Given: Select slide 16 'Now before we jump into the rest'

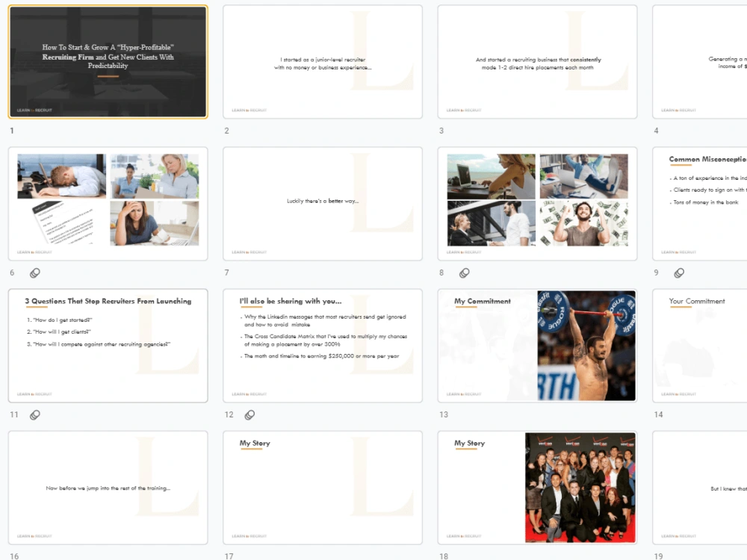Looking at the screenshot, I should coord(108,488).
